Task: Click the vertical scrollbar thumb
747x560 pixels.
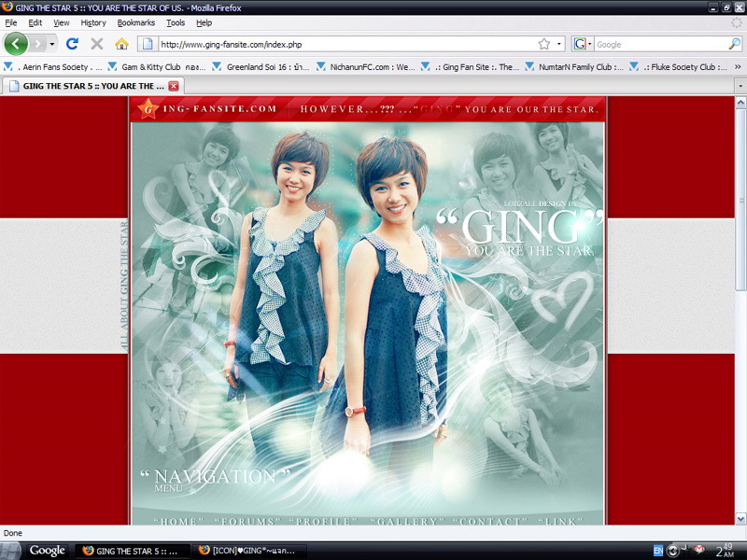Action: click(740, 200)
